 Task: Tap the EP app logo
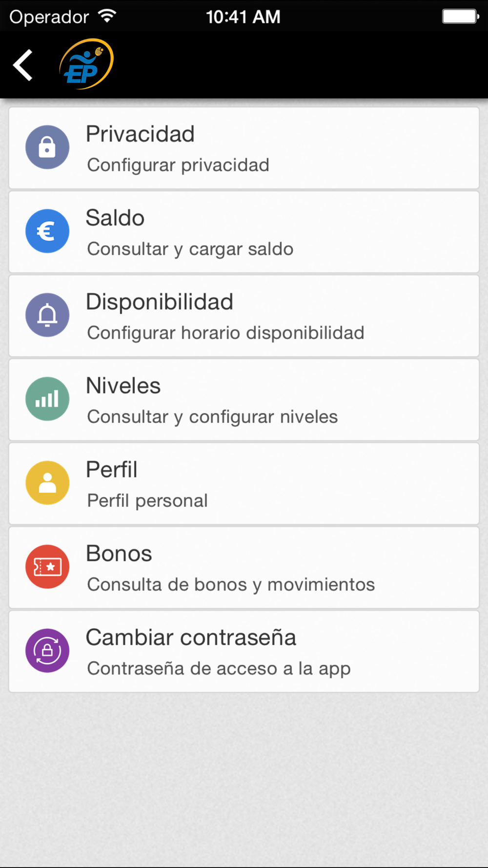coord(86,64)
